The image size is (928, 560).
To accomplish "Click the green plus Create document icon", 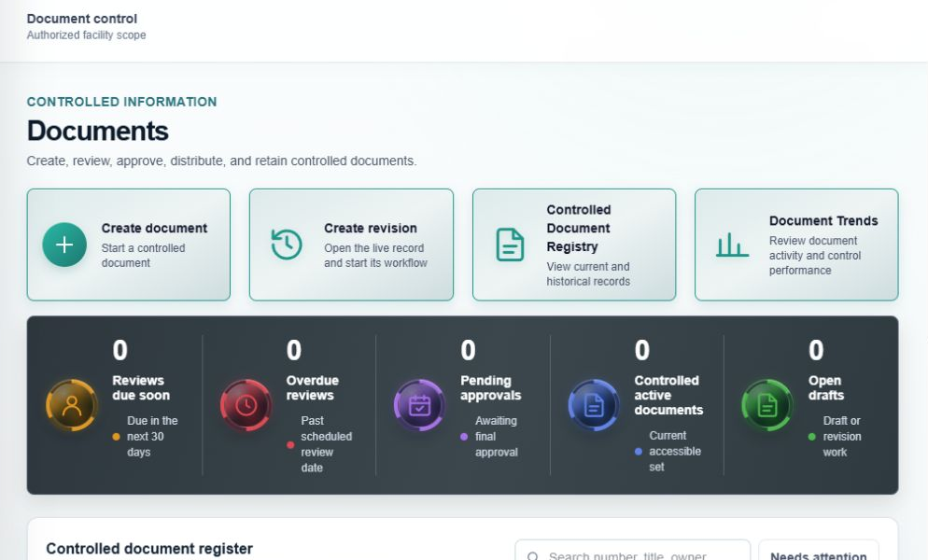I will point(64,245).
